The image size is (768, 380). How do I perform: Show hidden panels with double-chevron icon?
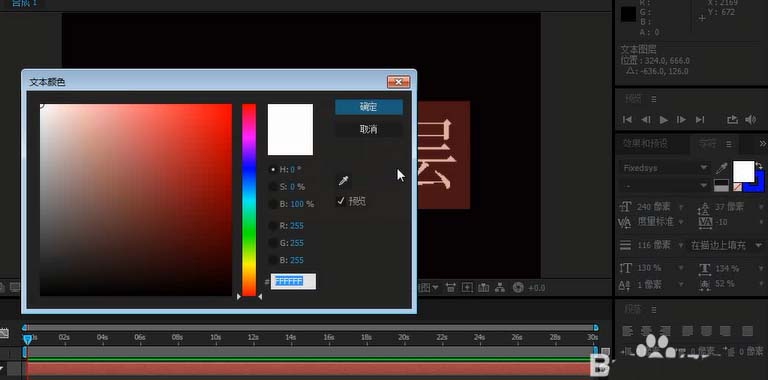[x=763, y=143]
